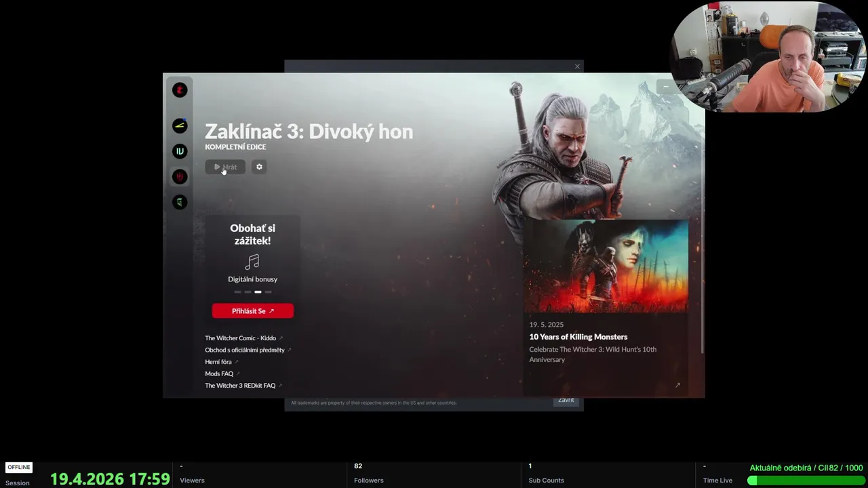The image size is (868, 488).
Task: Click the Zaklínač 3: Divoký hon title
Action: (309, 131)
